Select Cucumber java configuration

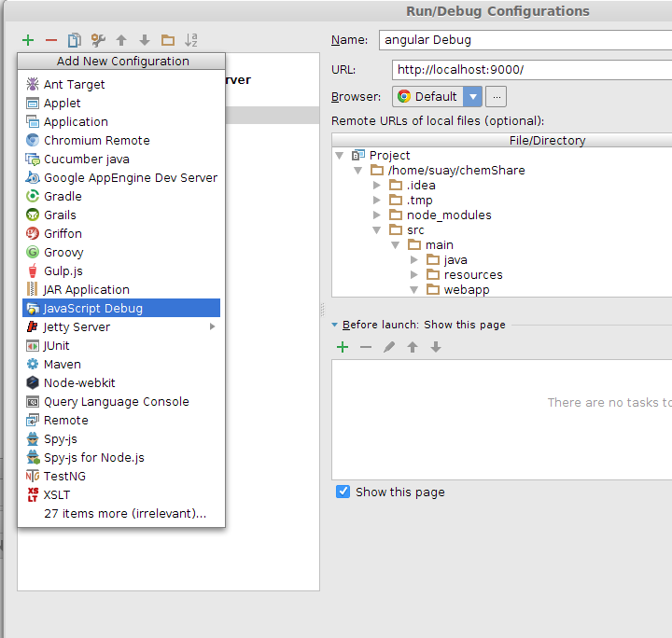click(121, 159)
